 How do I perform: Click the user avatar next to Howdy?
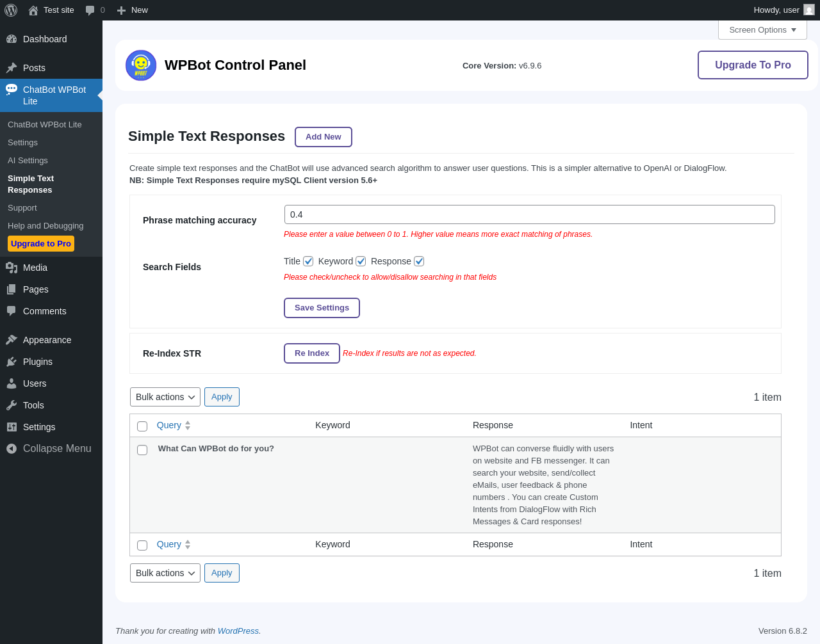(x=809, y=10)
